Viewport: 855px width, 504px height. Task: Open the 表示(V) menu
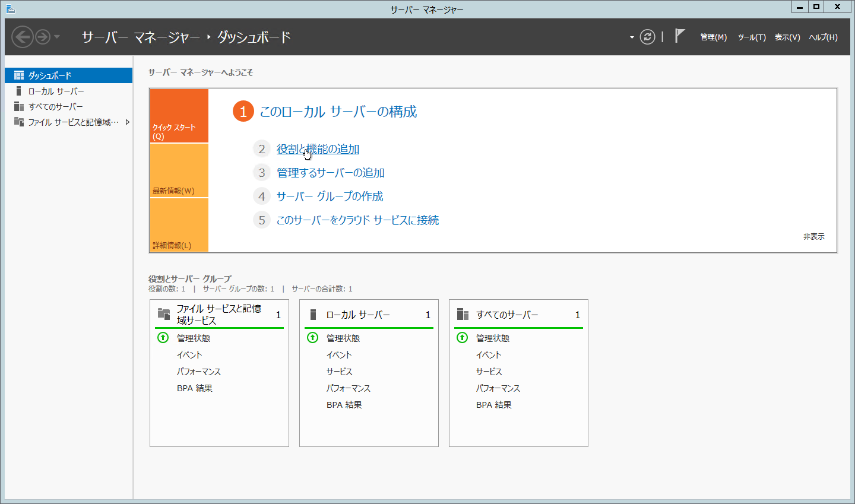click(x=787, y=37)
